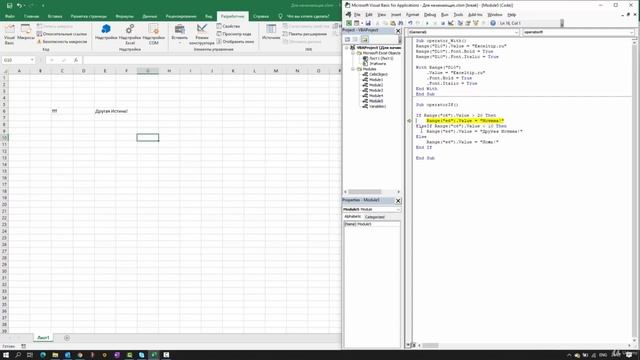
Task: Click Undo arrow in VBA toolbar
Action: 410,23
